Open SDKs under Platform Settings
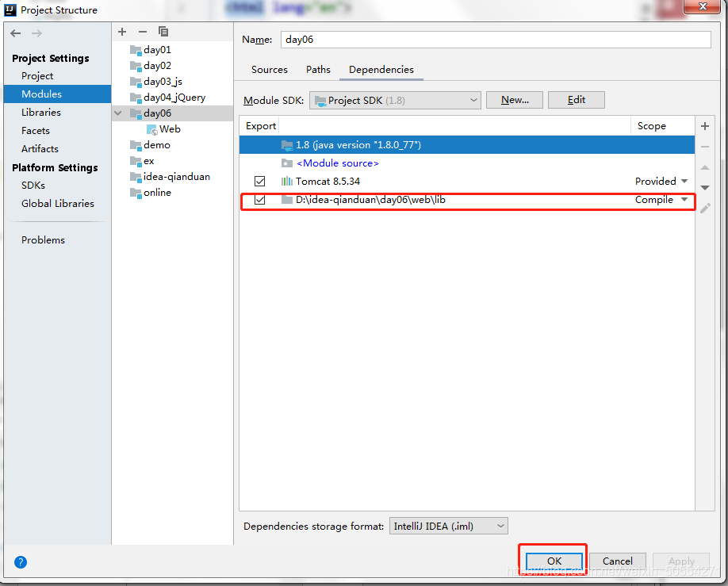Viewport: 728px width, 586px height. tap(33, 186)
